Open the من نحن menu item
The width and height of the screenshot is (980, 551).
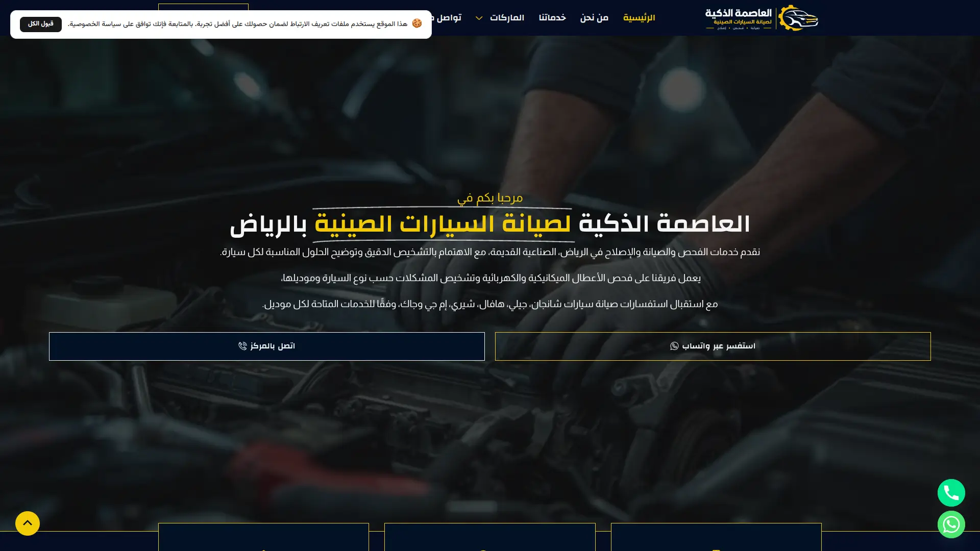tap(594, 18)
